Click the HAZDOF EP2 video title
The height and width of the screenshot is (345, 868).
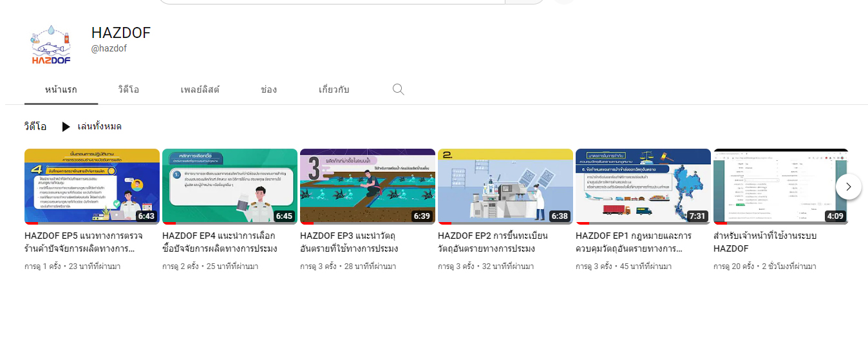pos(493,242)
